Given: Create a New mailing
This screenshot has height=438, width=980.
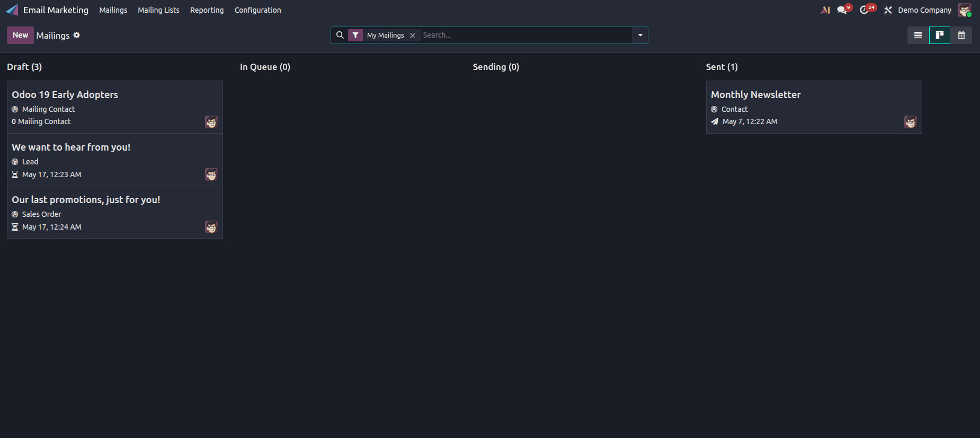Looking at the screenshot, I should tap(20, 35).
